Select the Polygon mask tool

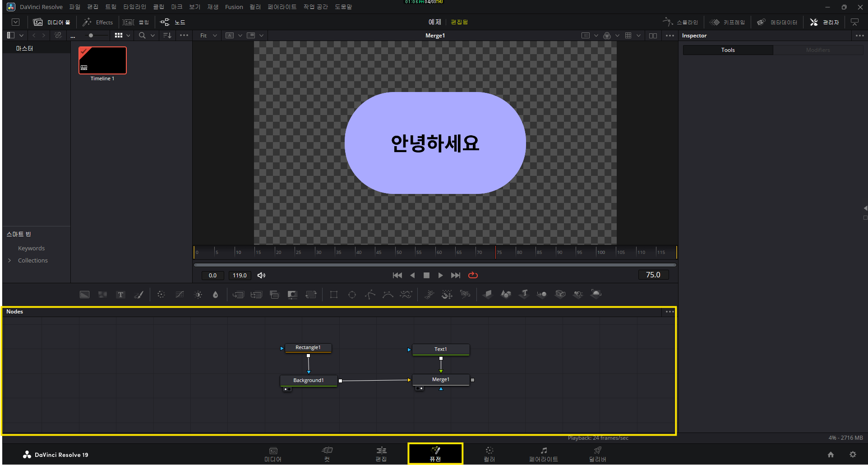369,294
